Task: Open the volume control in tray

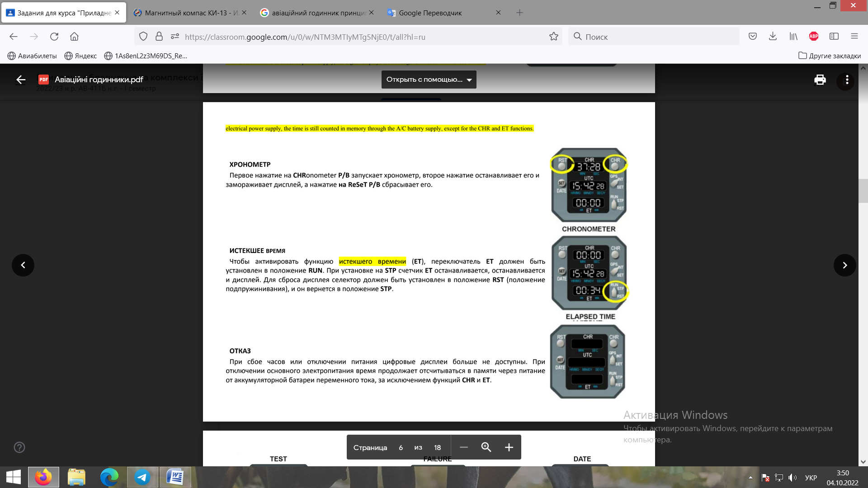Action: [x=792, y=478]
